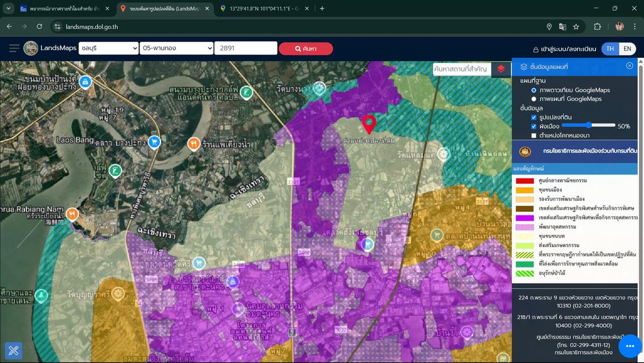Expand the 05-พานทอง district dropdown
644x363 pixels.
176,48
